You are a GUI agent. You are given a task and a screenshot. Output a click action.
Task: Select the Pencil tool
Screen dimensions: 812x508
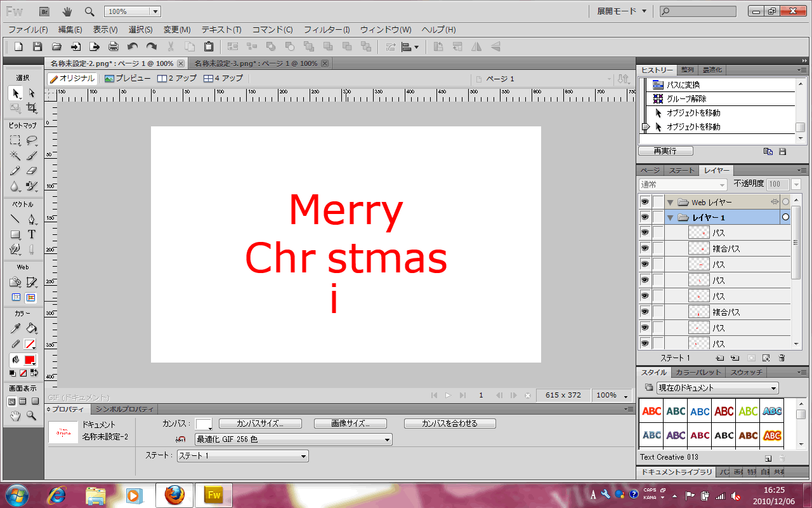click(x=15, y=171)
